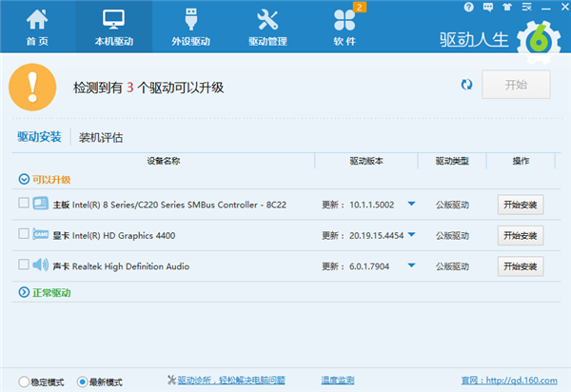571x392 pixels.
Task: Check the 主板 SMBus Controller checkbox
Action: tap(24, 204)
